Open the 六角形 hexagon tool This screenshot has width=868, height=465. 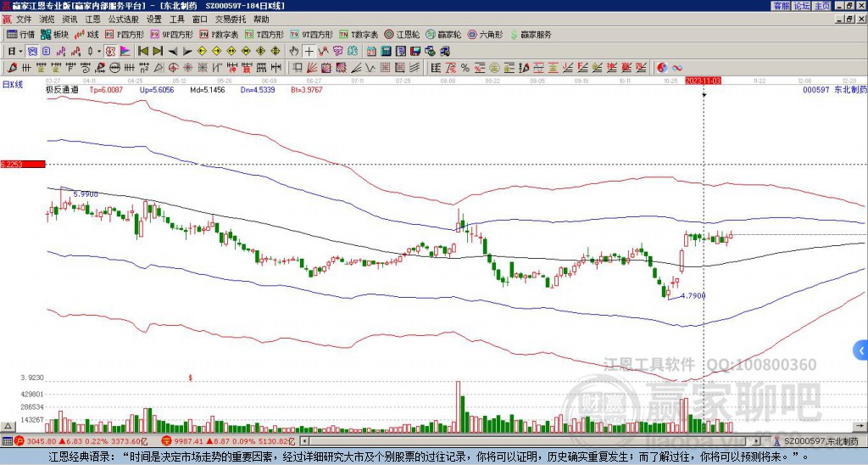click(485, 34)
